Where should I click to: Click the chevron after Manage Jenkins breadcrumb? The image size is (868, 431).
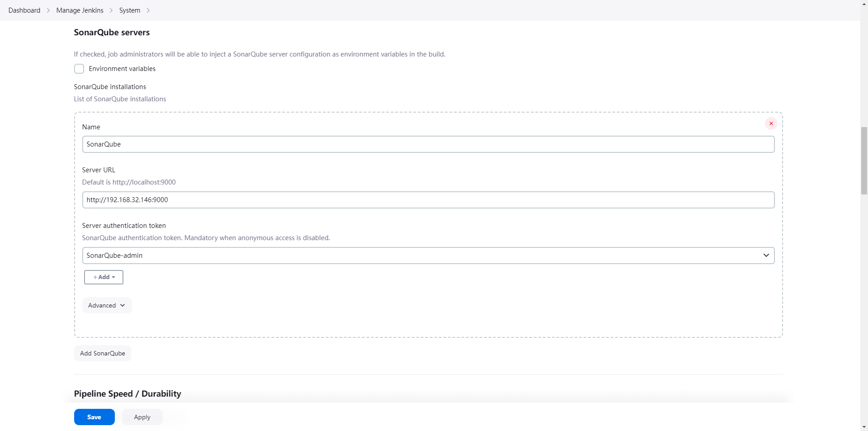point(111,10)
